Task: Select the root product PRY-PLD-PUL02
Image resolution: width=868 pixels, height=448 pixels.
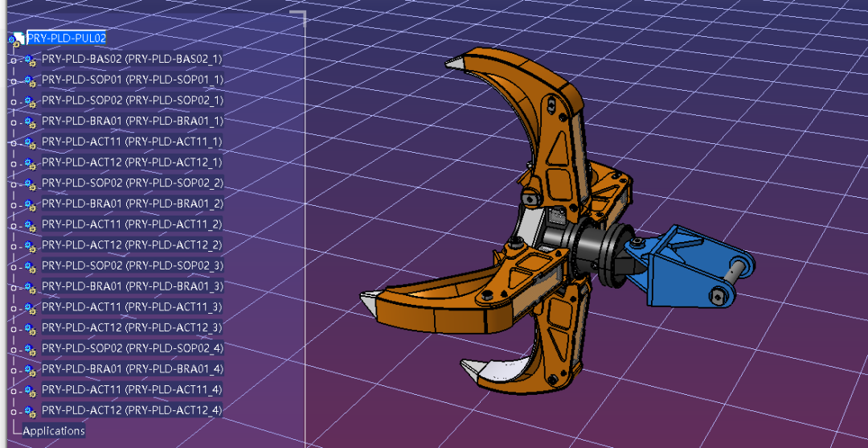Action: tap(67, 38)
